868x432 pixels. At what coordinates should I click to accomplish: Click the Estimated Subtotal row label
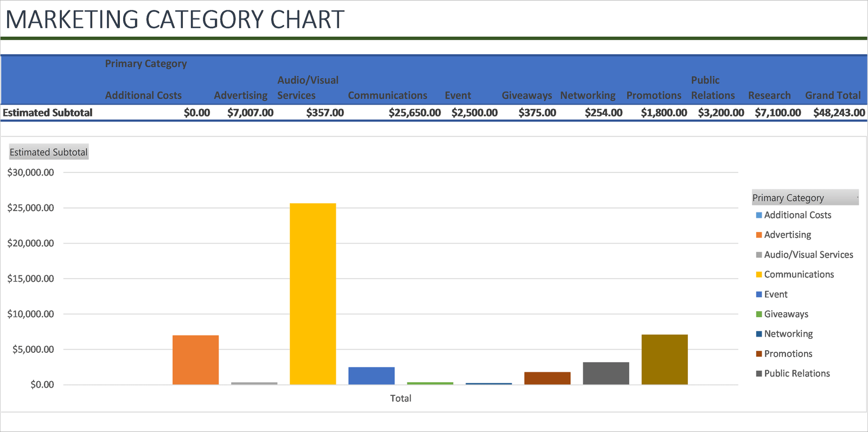click(48, 113)
